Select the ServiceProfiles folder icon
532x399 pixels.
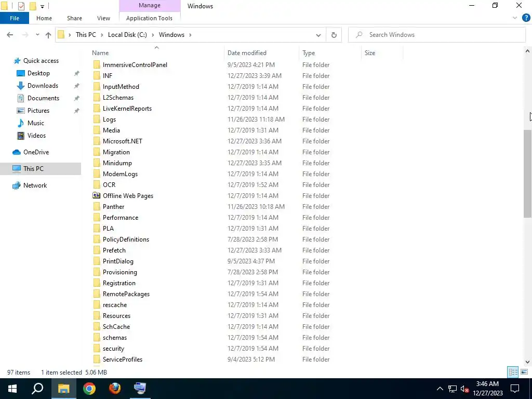point(97,360)
